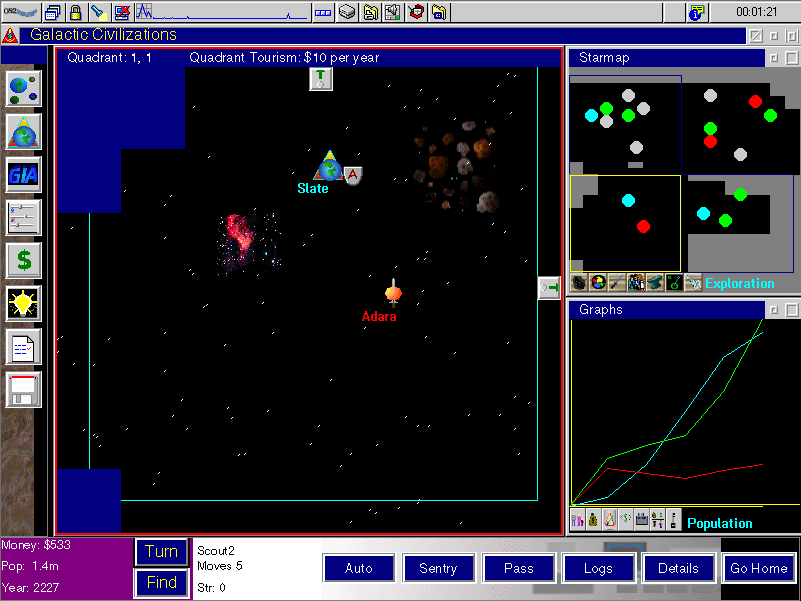Click the Scout2 unit name

click(216, 551)
